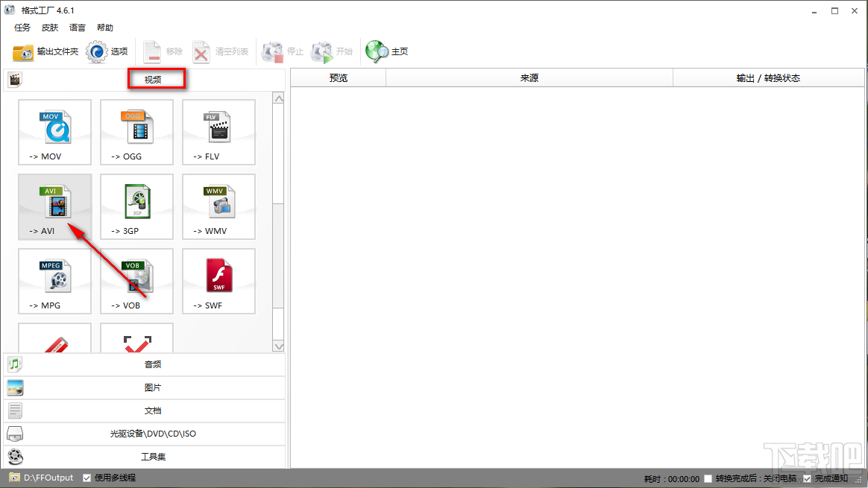
Task: Expand the 文档 document category
Action: coord(145,411)
